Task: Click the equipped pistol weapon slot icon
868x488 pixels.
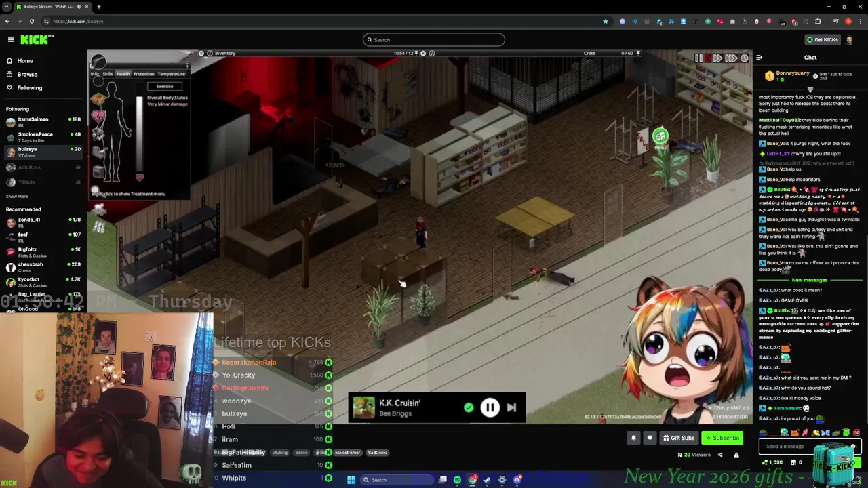Action: 98,62
